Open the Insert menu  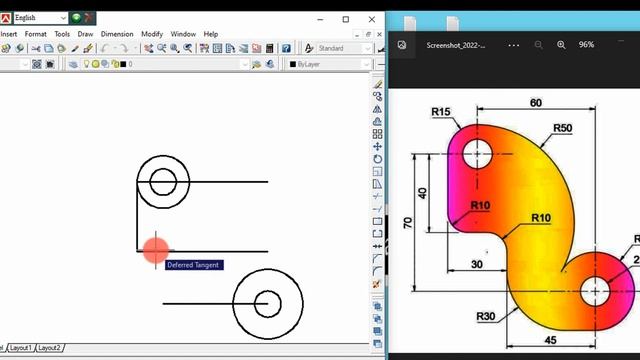(9, 34)
